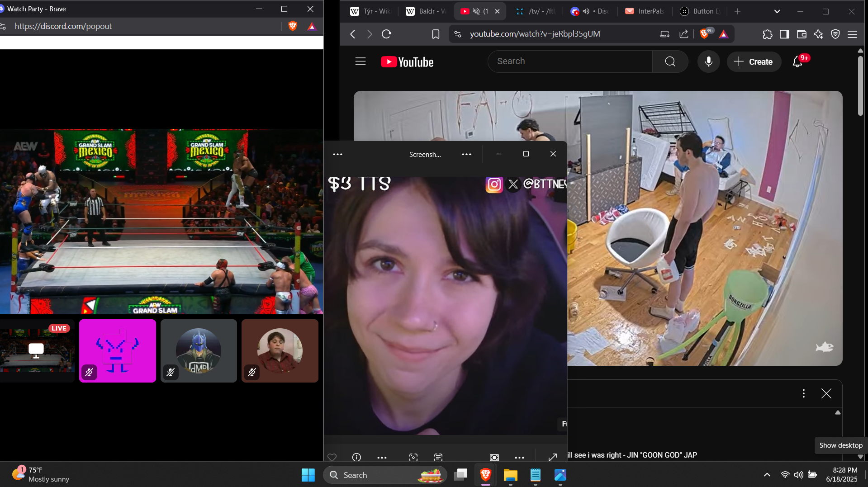Favorite the photo with the heart icon
Viewport: 868px width, 487px height.
(332, 457)
